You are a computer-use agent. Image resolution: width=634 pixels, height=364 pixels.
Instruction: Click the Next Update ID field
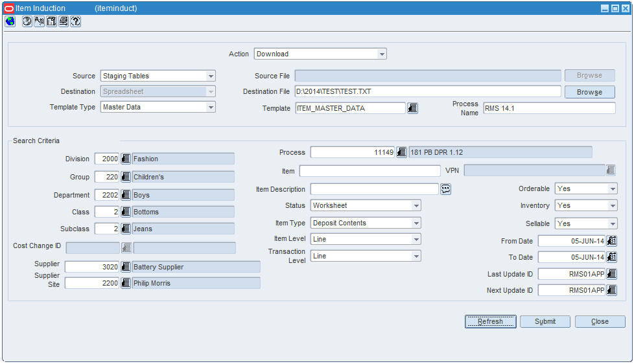click(572, 290)
